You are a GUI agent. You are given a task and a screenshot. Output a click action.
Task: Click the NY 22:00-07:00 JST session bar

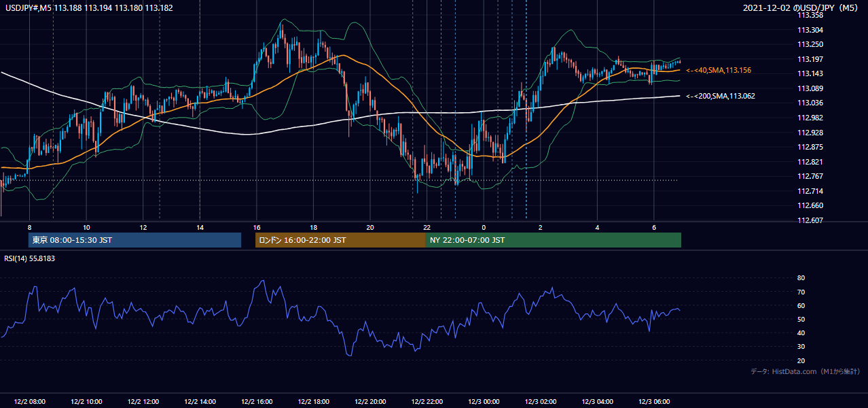[554, 240]
